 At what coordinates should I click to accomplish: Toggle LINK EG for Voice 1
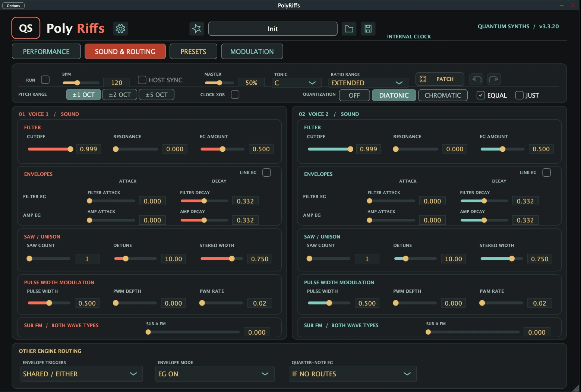click(x=266, y=173)
